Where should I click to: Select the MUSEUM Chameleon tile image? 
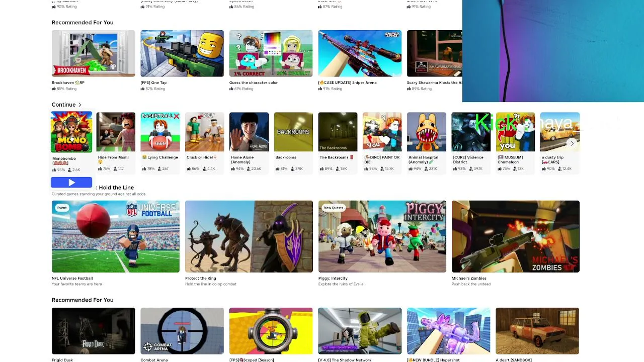point(515,132)
